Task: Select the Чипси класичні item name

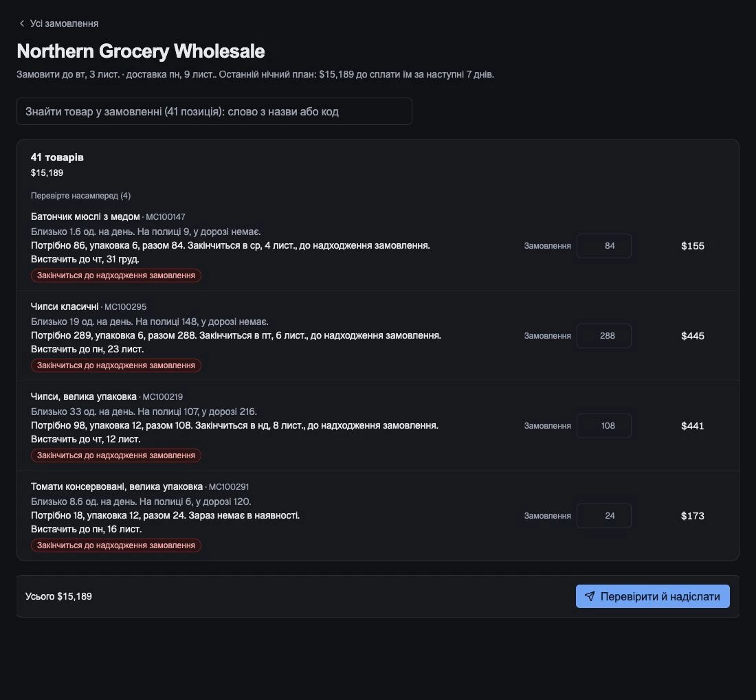Action: coord(65,306)
